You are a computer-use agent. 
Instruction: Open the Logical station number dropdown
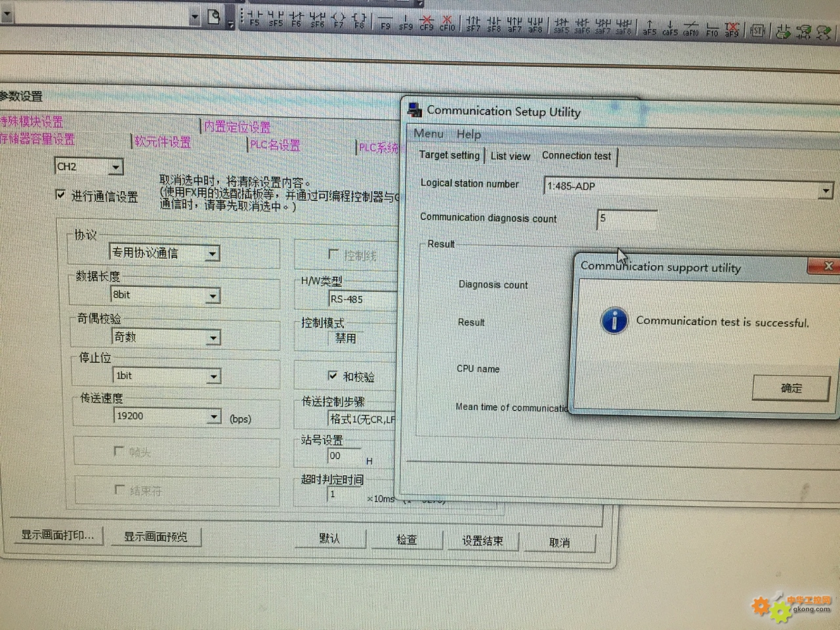[x=825, y=191]
